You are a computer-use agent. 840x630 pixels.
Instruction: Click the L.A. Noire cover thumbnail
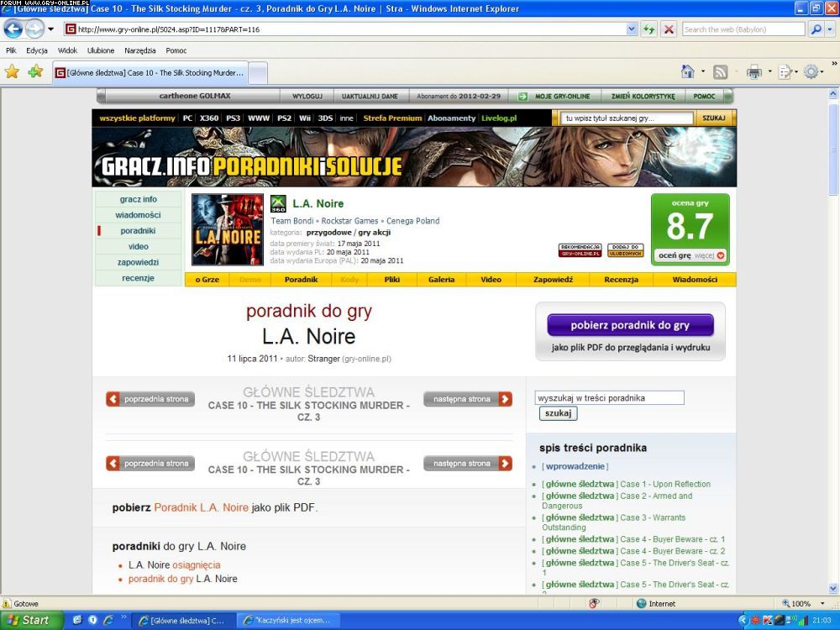point(228,230)
